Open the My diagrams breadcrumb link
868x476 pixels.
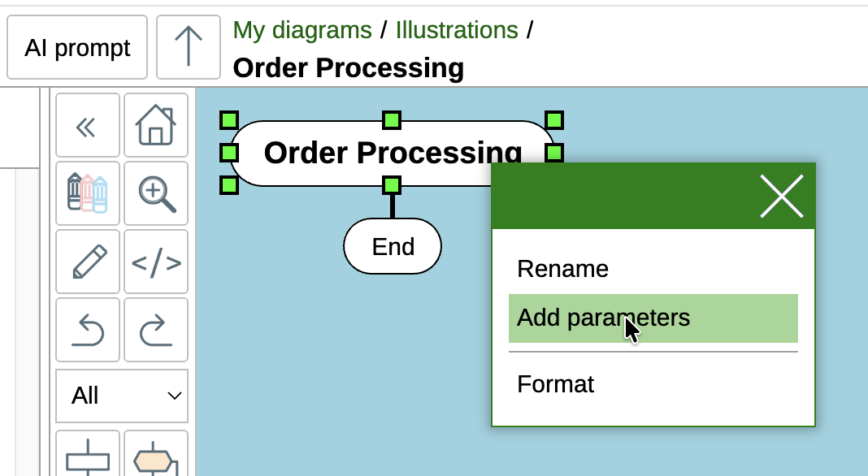(x=301, y=29)
